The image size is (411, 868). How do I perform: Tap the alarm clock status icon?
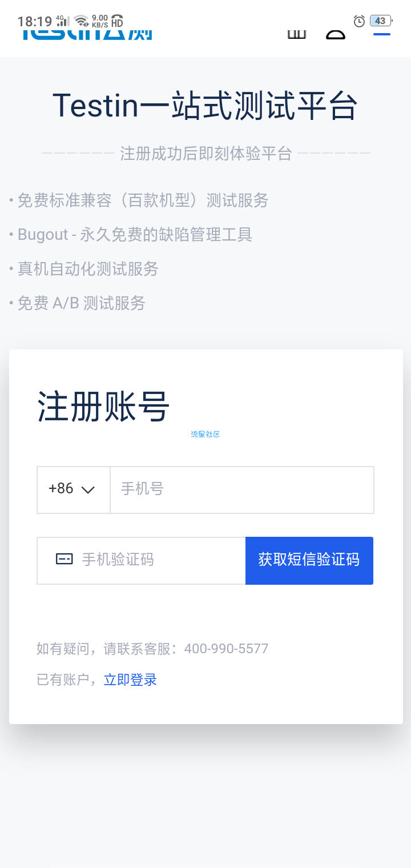tap(359, 21)
